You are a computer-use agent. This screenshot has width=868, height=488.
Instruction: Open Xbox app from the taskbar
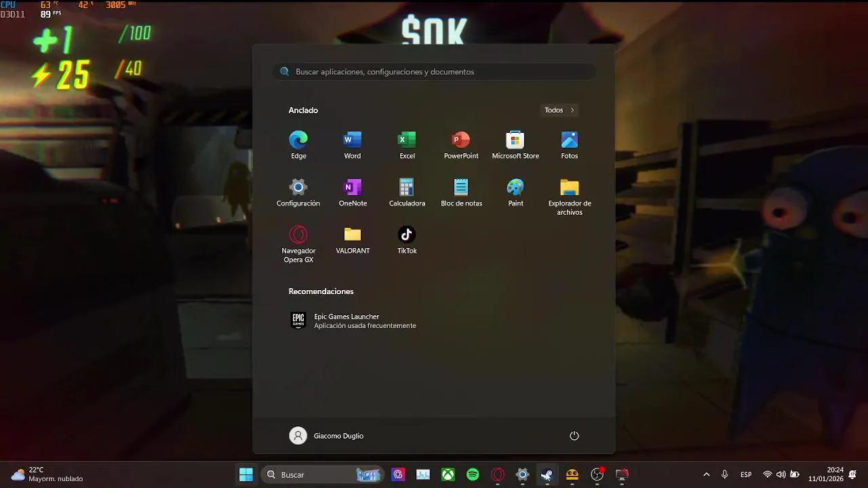[x=448, y=474]
